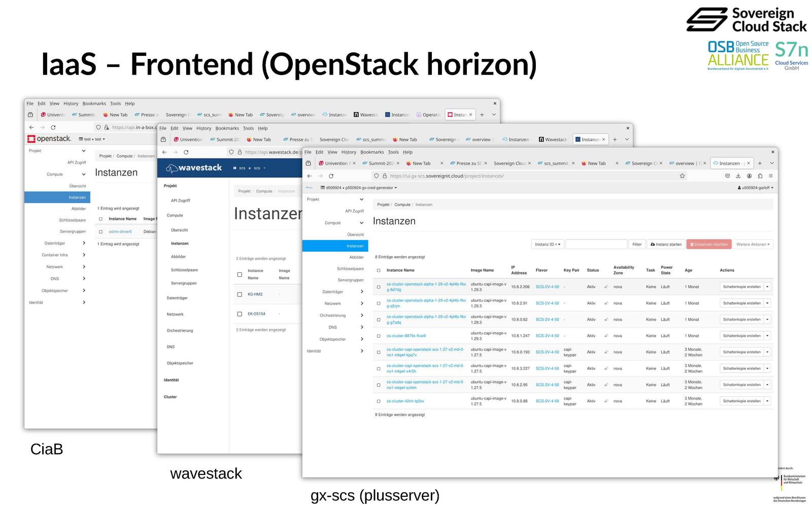Open the oshm-driver5 instance in CiaB window

[x=120, y=232]
